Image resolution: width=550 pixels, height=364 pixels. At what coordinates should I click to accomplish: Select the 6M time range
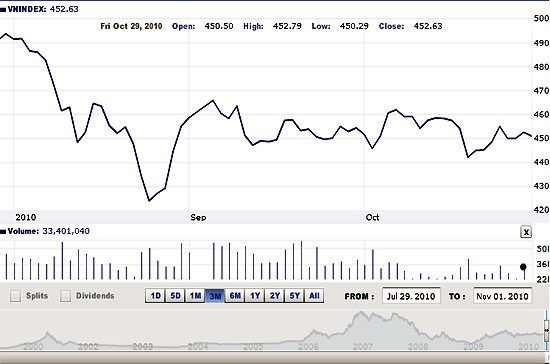235,296
